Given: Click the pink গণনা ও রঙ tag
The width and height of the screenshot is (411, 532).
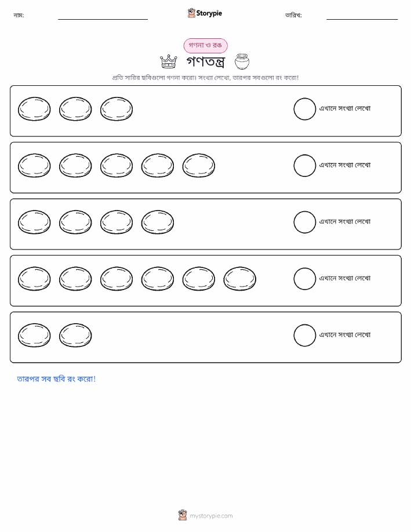Looking at the screenshot, I should (205, 45).
